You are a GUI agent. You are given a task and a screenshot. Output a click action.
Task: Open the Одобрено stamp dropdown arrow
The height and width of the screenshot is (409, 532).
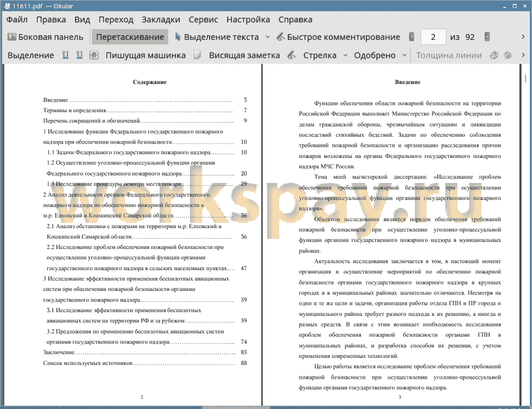[404, 55]
